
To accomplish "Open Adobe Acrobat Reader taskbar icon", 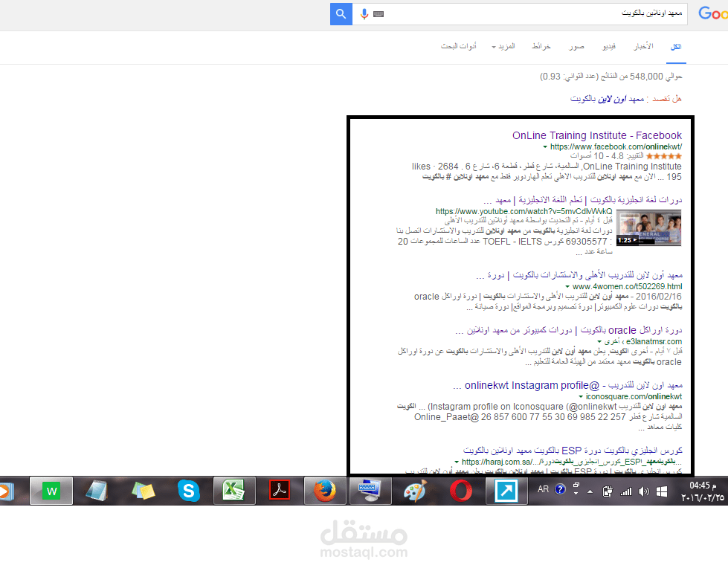I will [x=280, y=490].
